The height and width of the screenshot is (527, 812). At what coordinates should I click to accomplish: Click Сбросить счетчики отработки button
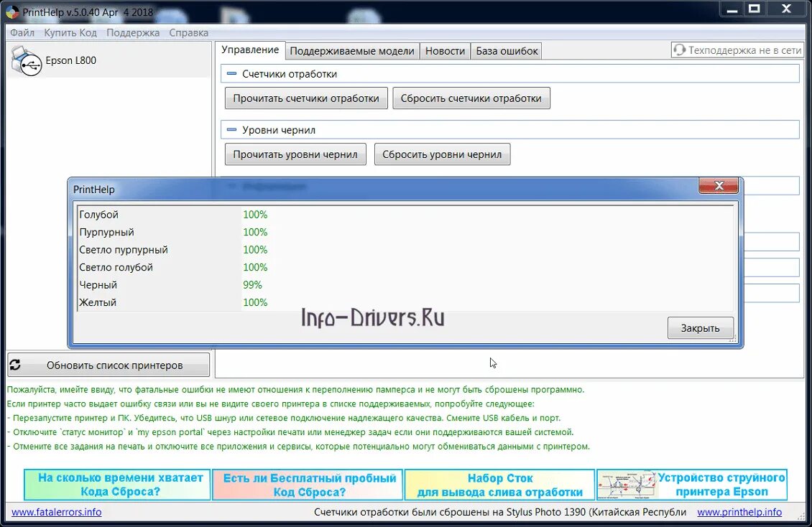tap(471, 98)
